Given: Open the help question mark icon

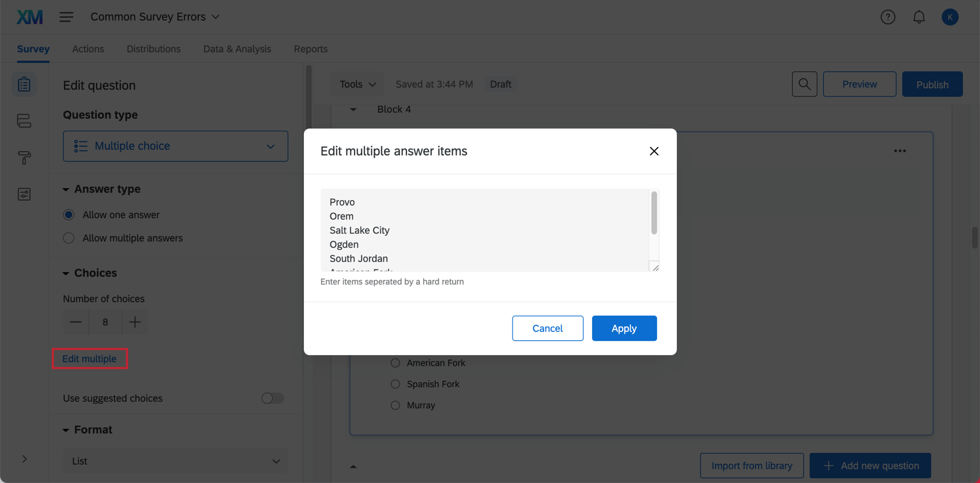Looking at the screenshot, I should tap(888, 17).
